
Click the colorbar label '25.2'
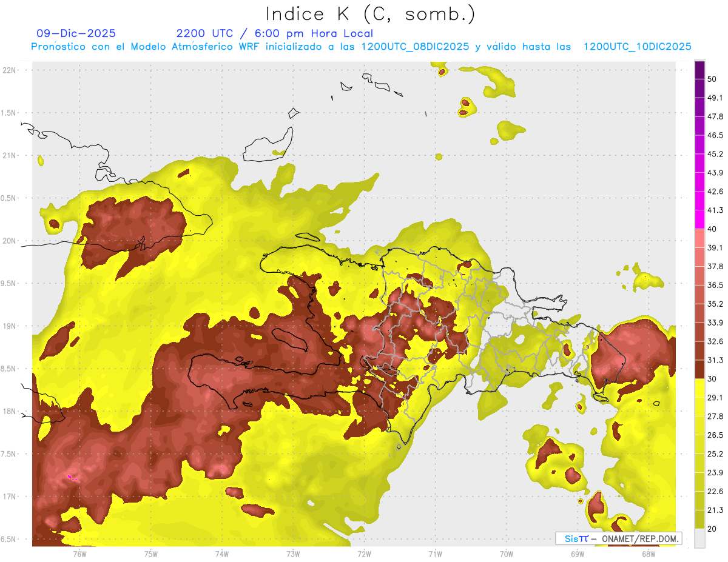(715, 453)
